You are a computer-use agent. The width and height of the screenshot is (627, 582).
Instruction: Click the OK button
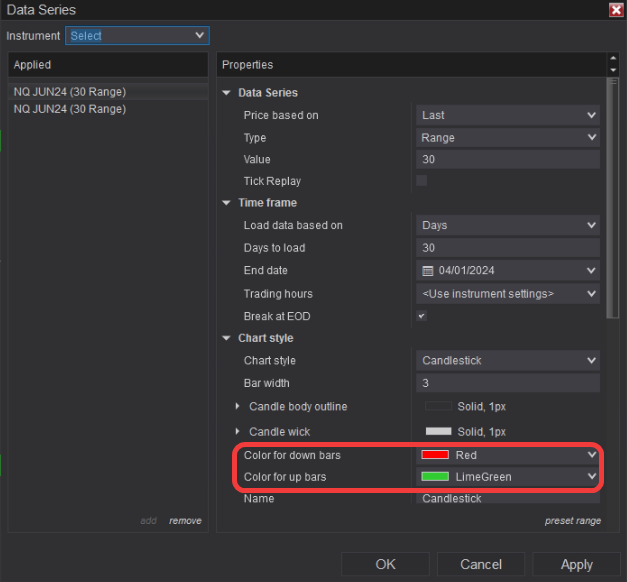click(x=385, y=564)
